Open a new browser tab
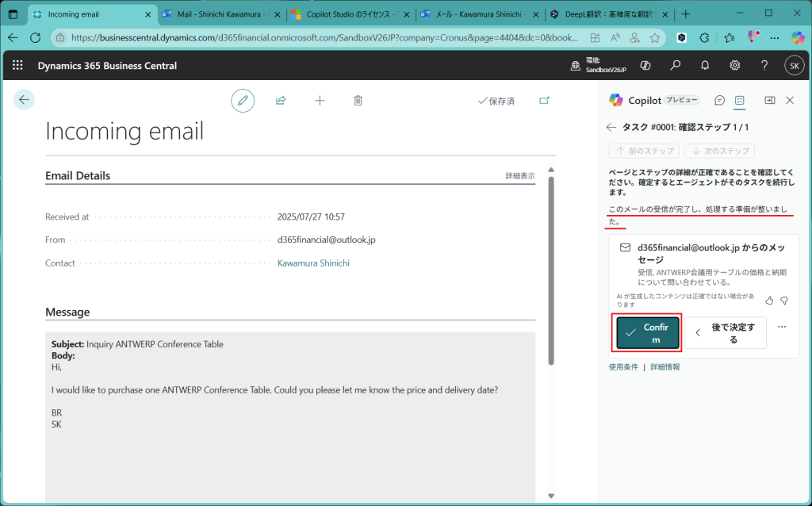Viewport: 812px width, 506px height. pos(685,14)
